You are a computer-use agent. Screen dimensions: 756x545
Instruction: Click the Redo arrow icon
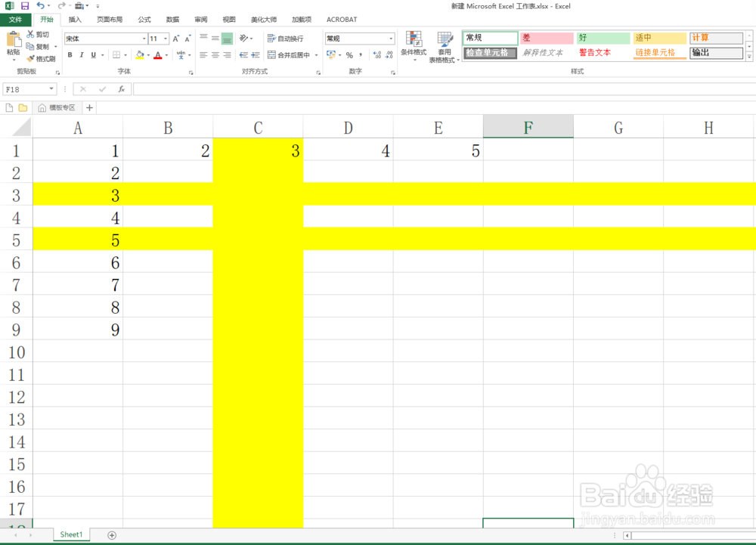[x=61, y=6]
